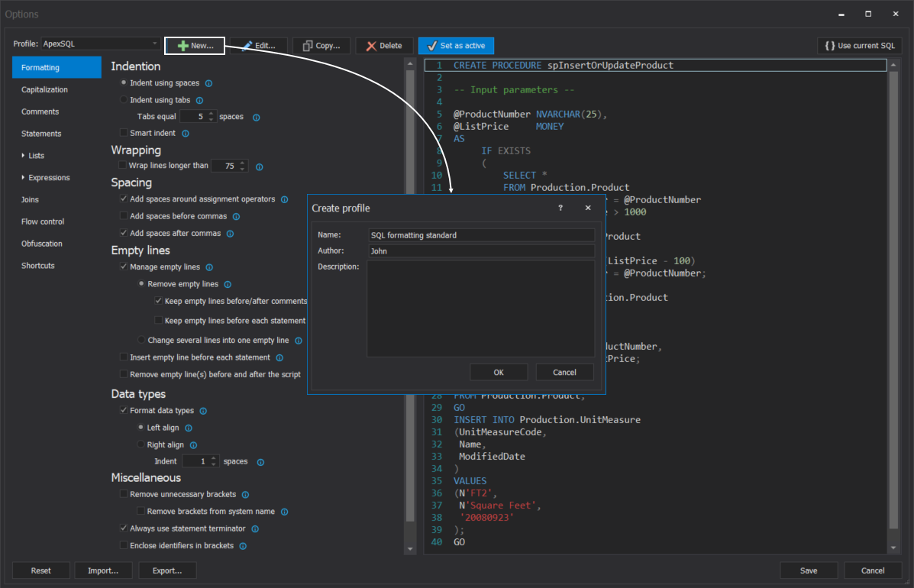Viewport: 914px width, 588px height.
Task: Confirm the new profile with OK
Action: point(499,372)
